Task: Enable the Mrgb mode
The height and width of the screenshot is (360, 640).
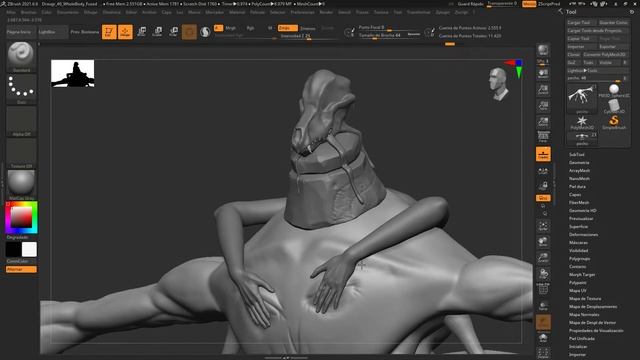Action: click(231, 28)
